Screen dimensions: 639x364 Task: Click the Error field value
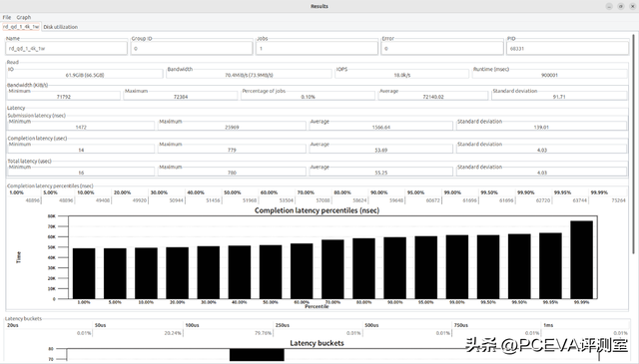[442, 49]
